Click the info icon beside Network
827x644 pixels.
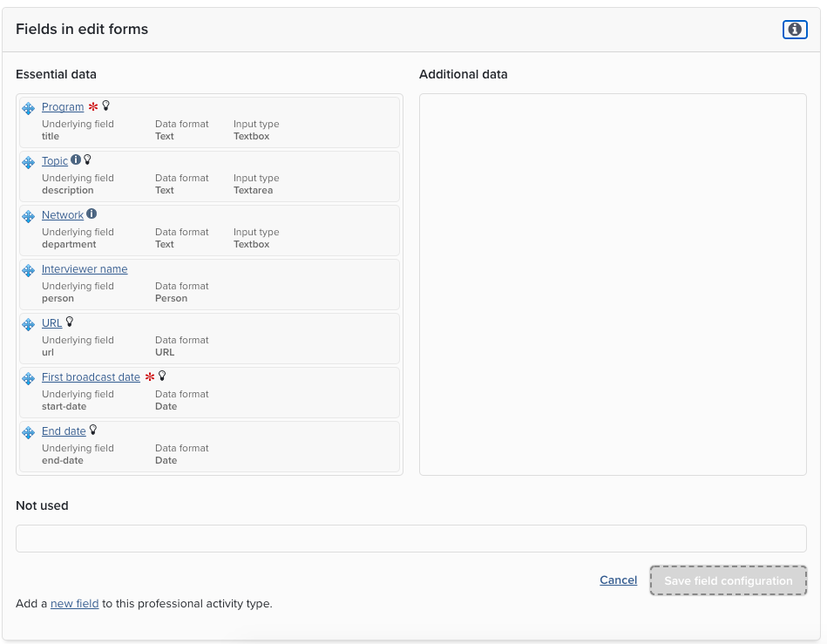click(92, 214)
